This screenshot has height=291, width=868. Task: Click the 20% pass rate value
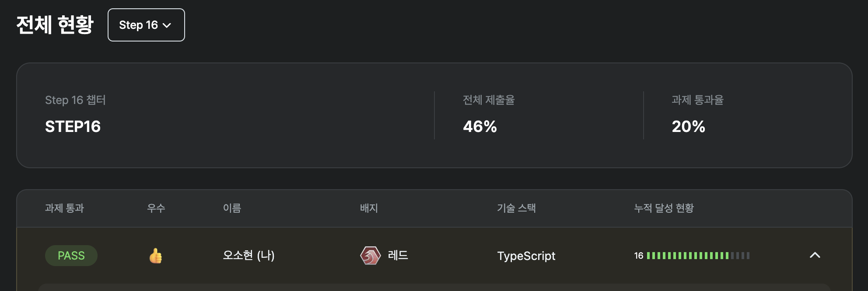[x=689, y=127]
